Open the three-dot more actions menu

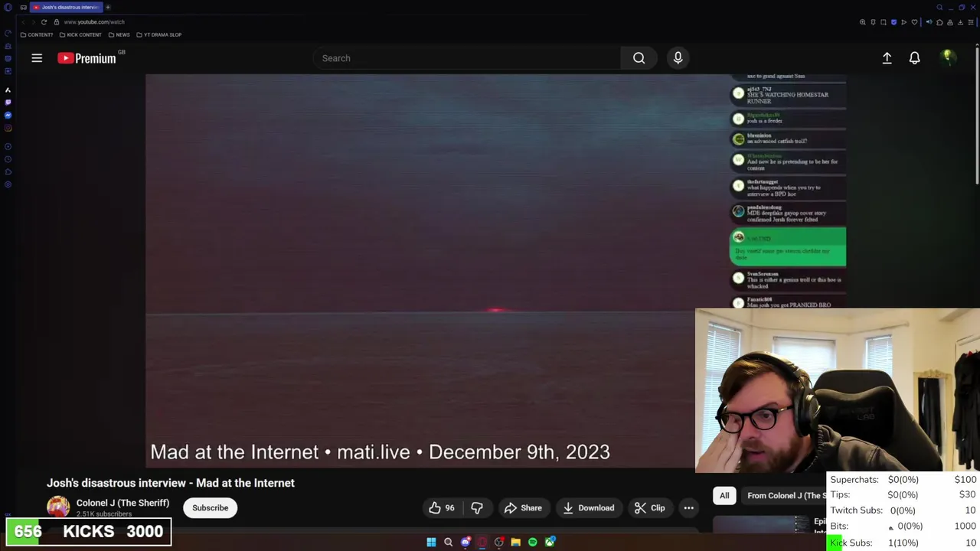point(688,508)
